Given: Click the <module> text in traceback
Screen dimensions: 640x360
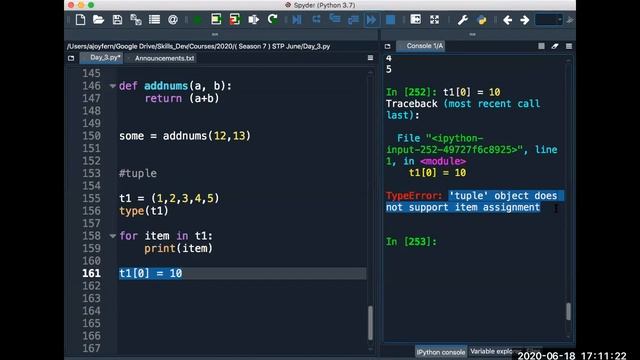Looking at the screenshot, I should (443, 162).
